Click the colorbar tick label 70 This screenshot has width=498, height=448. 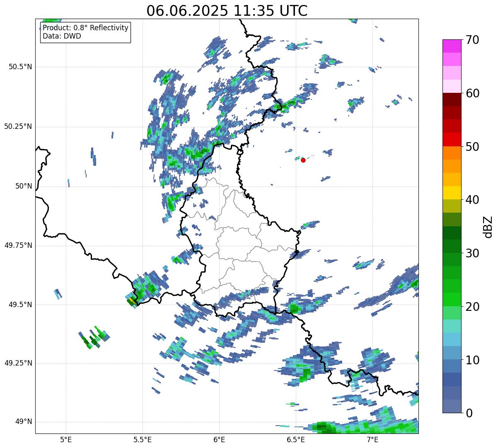click(x=472, y=40)
